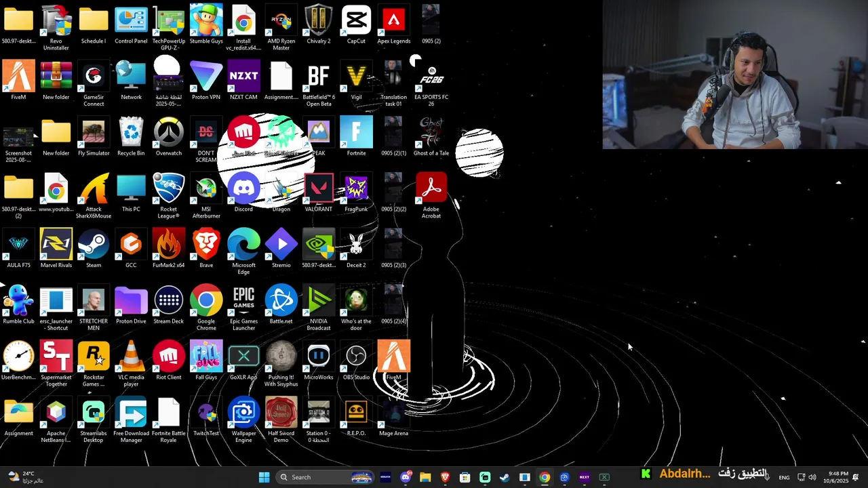The image size is (868, 488).
Task: Open Attack SharkX6Mouse shortcut
Action: 94,195
